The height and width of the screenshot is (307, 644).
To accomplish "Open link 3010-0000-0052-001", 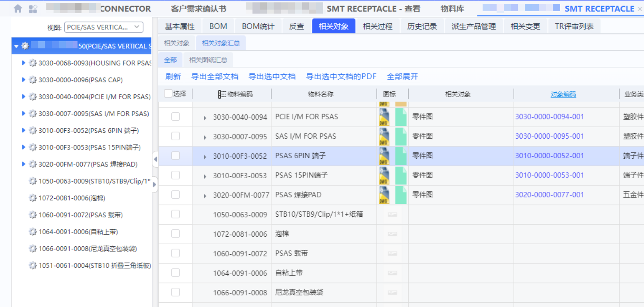I will (549, 156).
